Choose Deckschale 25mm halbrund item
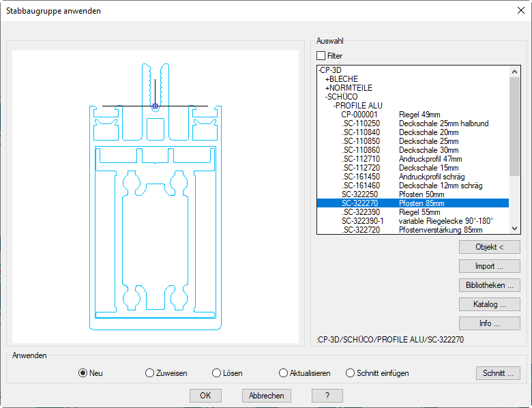 coord(443,123)
